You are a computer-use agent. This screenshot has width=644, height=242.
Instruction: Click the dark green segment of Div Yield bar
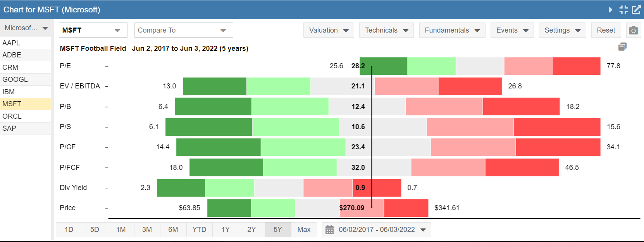pos(181,188)
